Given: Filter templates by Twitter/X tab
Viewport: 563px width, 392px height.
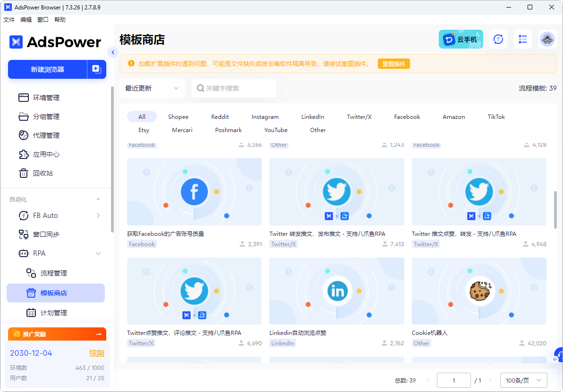Looking at the screenshot, I should (x=359, y=117).
